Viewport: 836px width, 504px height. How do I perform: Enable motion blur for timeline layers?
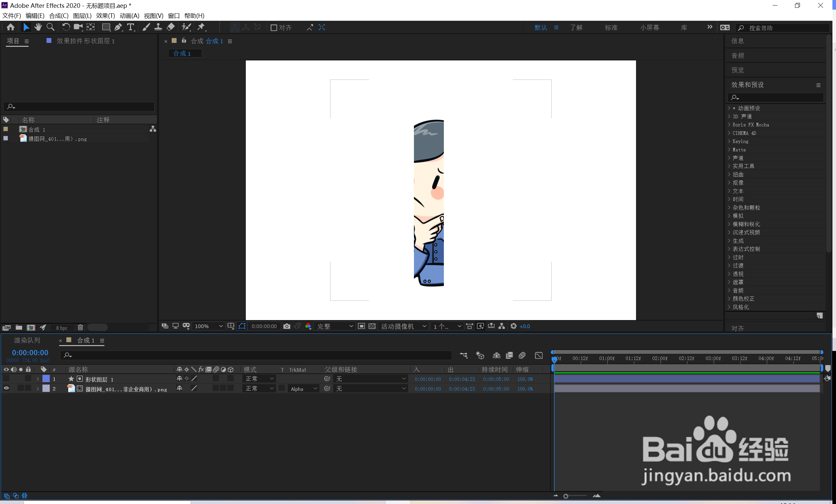(x=522, y=355)
